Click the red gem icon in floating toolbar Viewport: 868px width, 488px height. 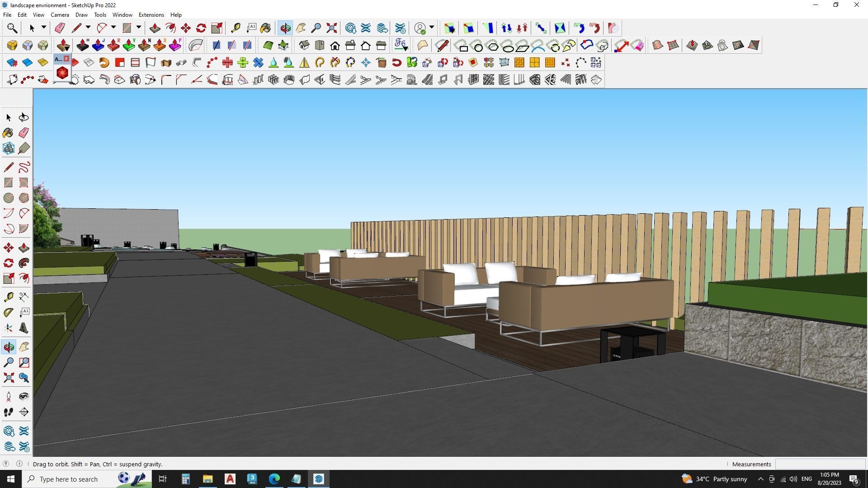(x=62, y=73)
